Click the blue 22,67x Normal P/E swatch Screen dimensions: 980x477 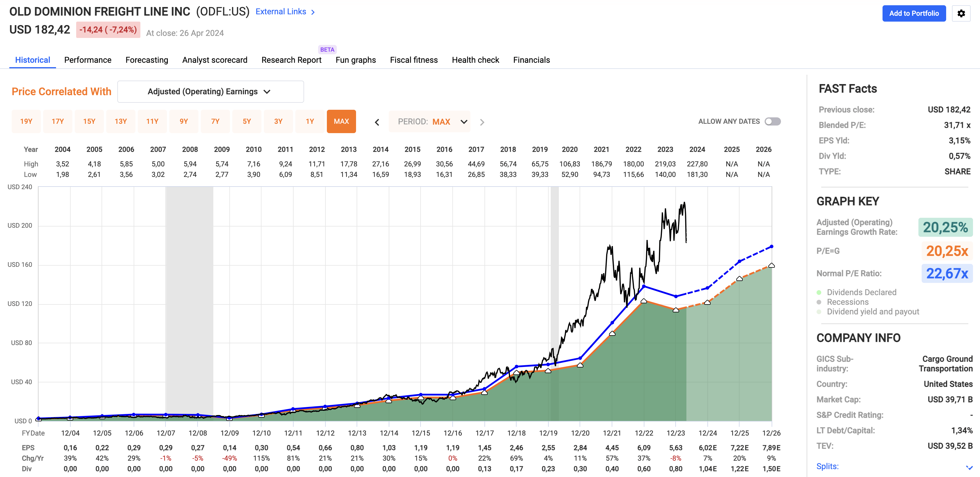(x=947, y=273)
